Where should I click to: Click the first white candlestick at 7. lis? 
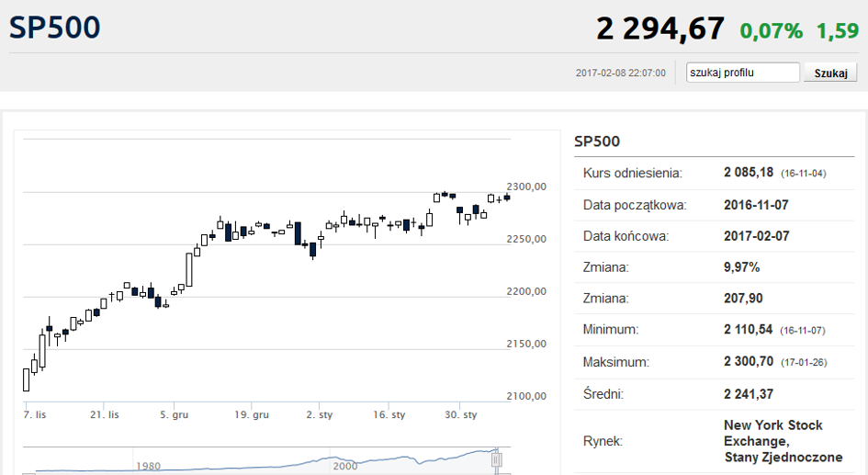26,379
